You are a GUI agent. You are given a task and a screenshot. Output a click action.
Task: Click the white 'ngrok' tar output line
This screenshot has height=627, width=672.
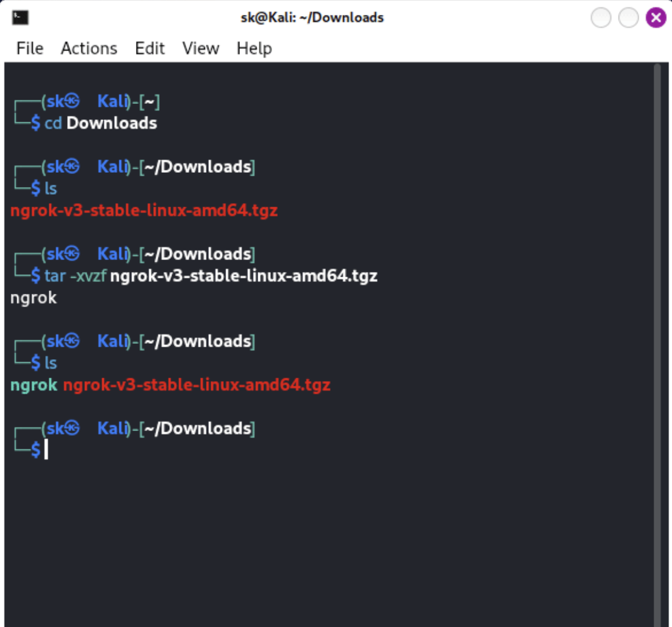pyautogui.click(x=33, y=297)
